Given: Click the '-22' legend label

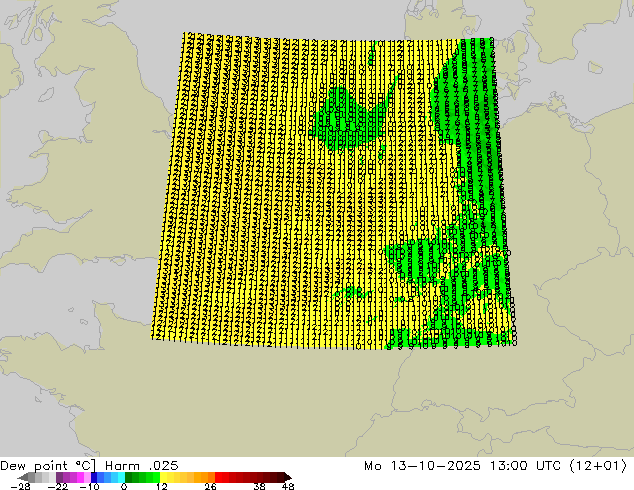Looking at the screenshot, I should [x=57, y=486].
